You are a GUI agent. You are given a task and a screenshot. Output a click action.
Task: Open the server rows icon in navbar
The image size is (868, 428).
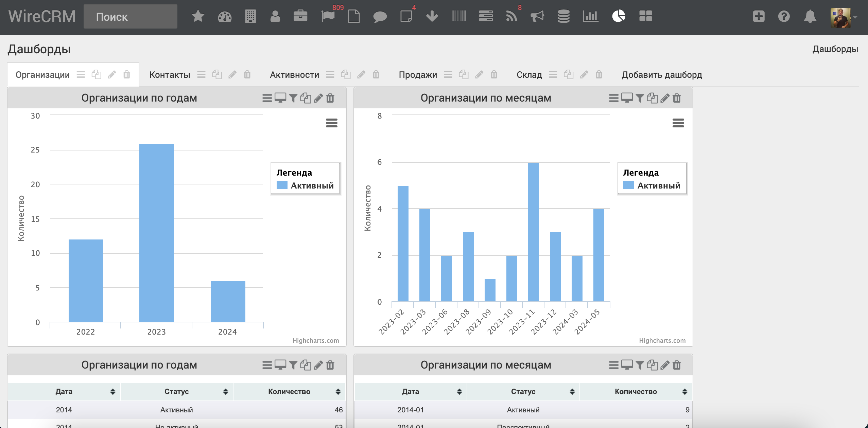486,16
